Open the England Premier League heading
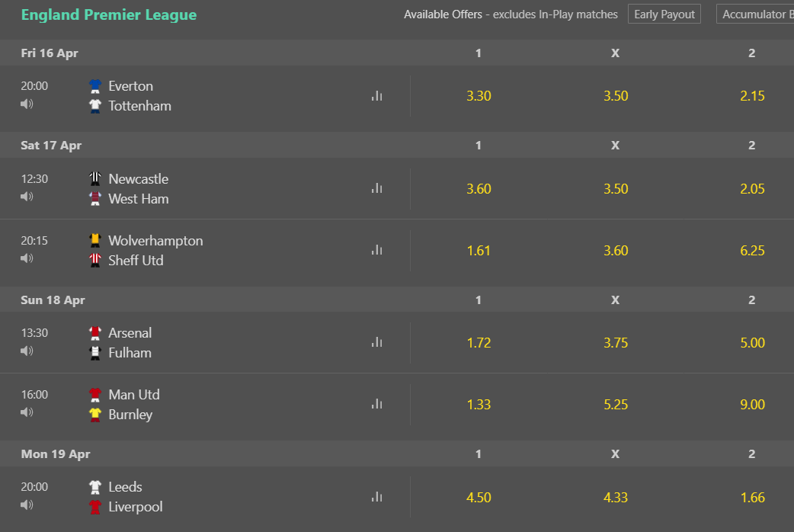The image size is (794, 532). (109, 14)
